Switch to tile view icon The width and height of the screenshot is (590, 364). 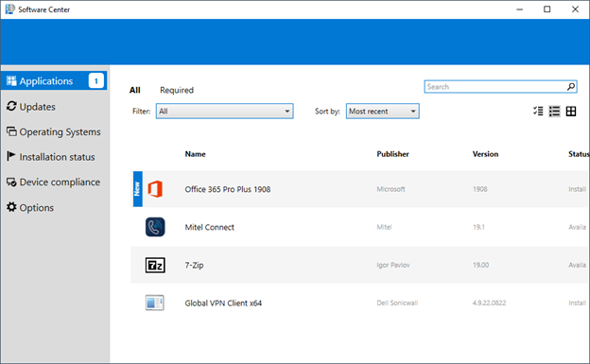(571, 111)
